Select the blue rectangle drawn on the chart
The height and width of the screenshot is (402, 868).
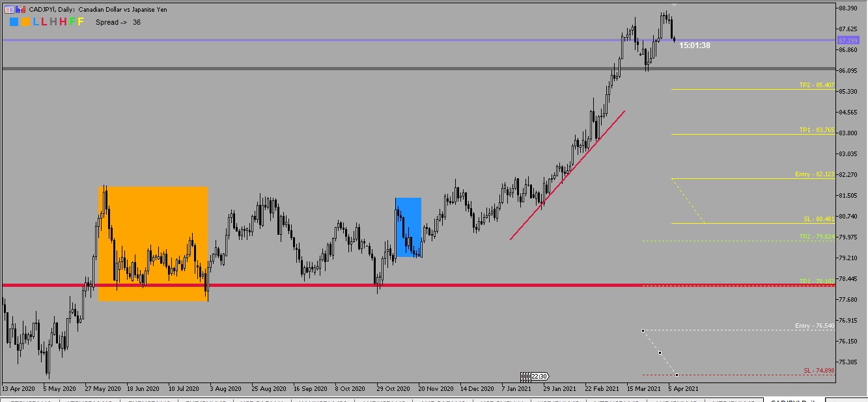[408, 227]
